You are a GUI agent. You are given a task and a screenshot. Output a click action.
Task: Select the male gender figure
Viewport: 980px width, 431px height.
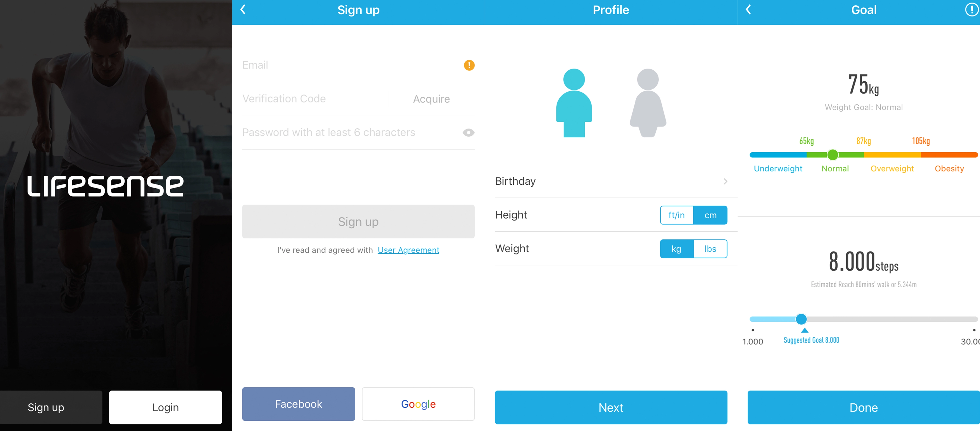[574, 103]
